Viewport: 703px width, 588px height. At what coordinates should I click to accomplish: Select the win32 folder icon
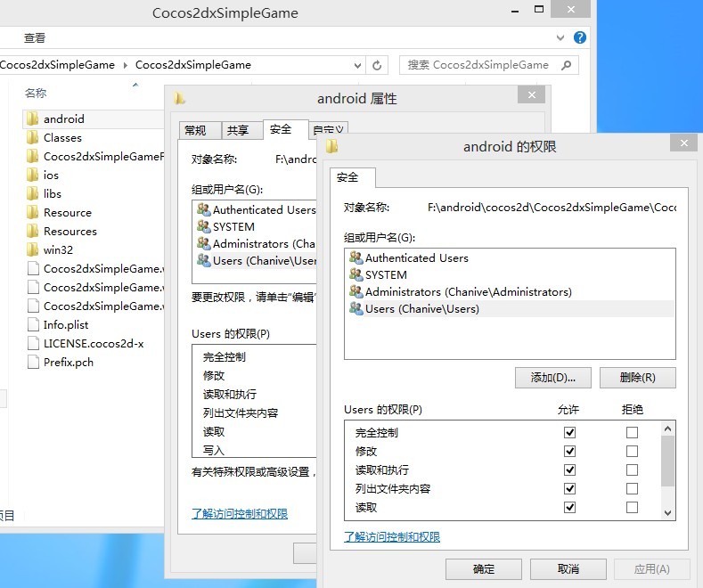click(33, 249)
